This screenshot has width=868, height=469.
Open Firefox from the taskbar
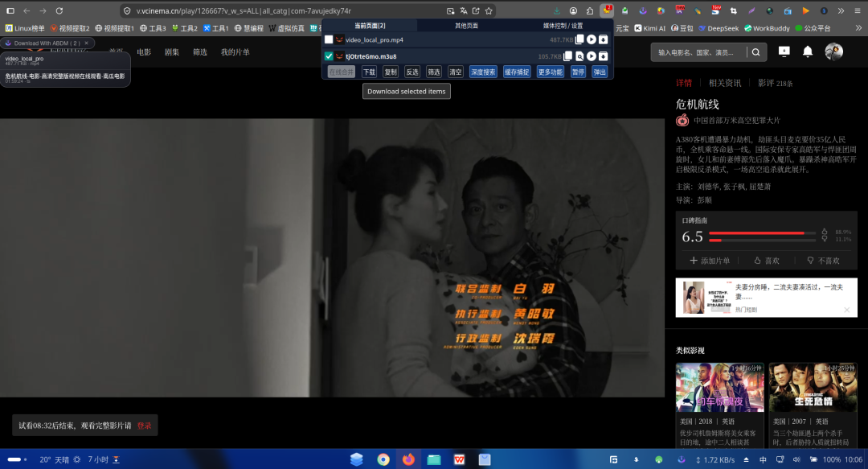(408, 459)
